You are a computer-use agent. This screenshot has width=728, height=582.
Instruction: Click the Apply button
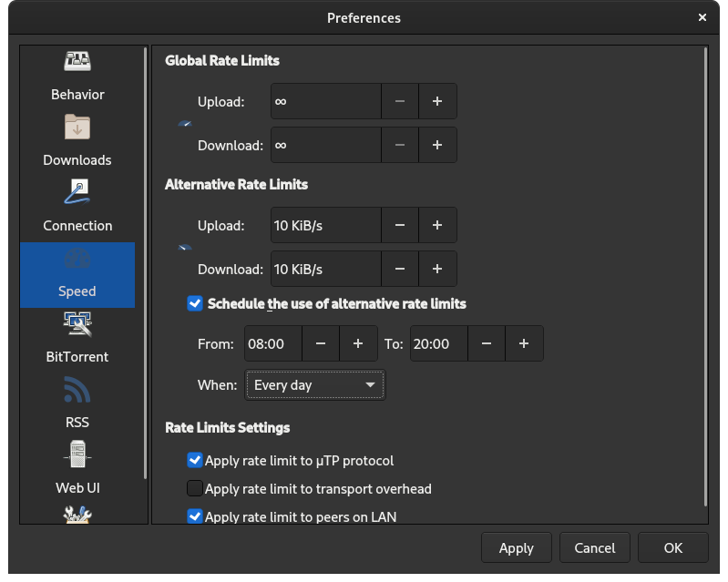click(x=517, y=547)
